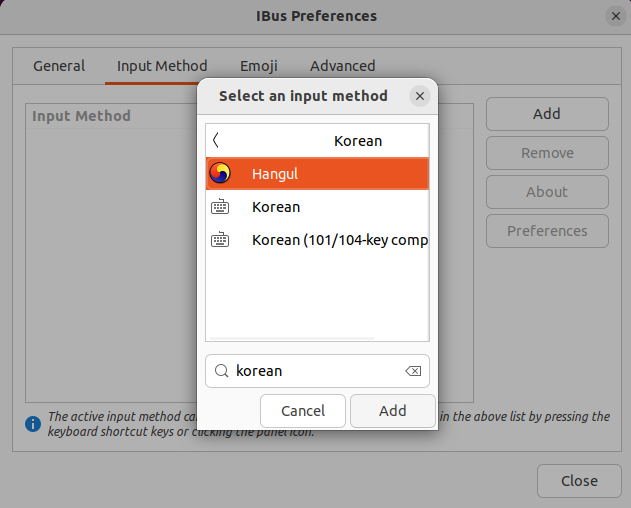Click the Remove button
Viewport: 631px width, 508px height.
pos(547,153)
